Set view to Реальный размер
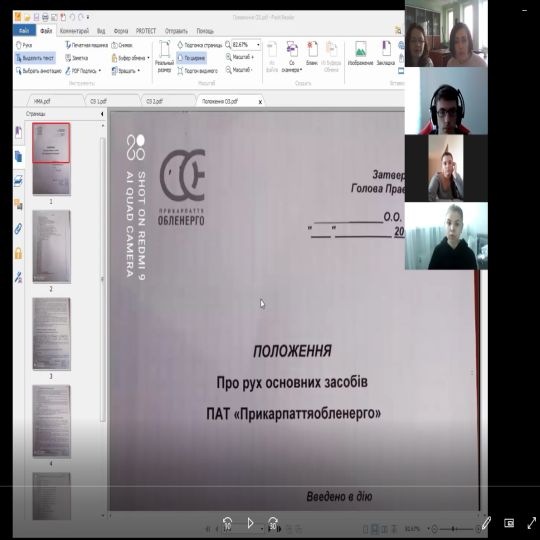The image size is (540, 540). coord(164,57)
